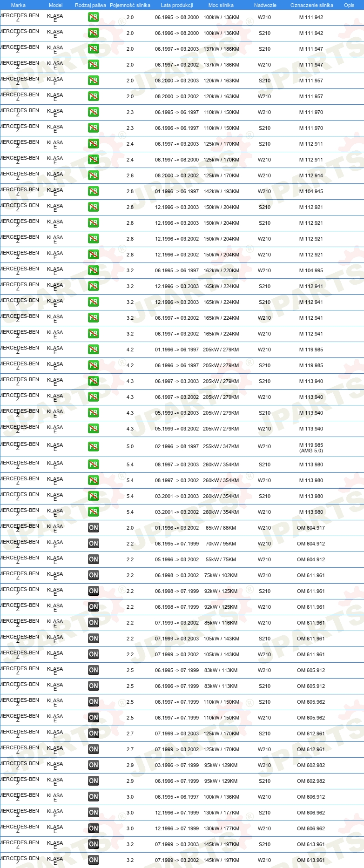Click PB icon in the AMG 5.0 row
This screenshot has height=868, width=364.
click(94, 447)
